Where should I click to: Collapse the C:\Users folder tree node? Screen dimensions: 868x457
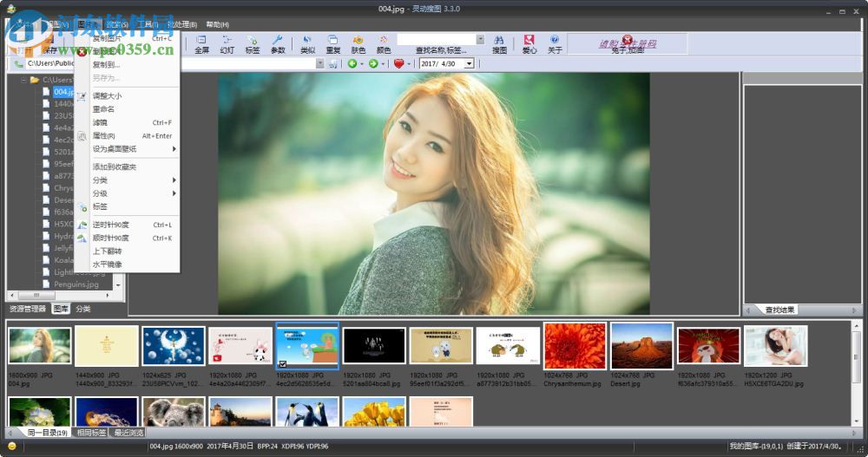pos(23,80)
